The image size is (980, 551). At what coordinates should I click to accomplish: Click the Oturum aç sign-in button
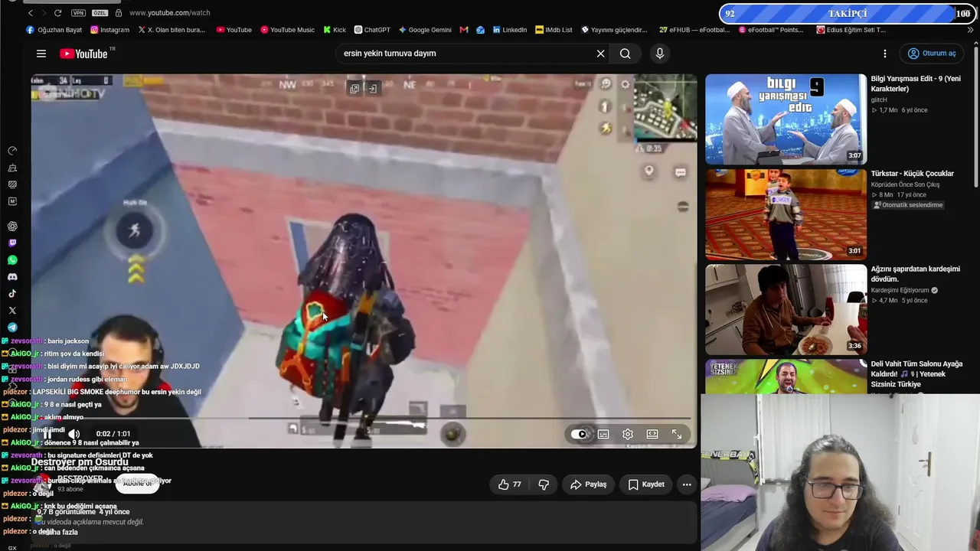point(932,54)
